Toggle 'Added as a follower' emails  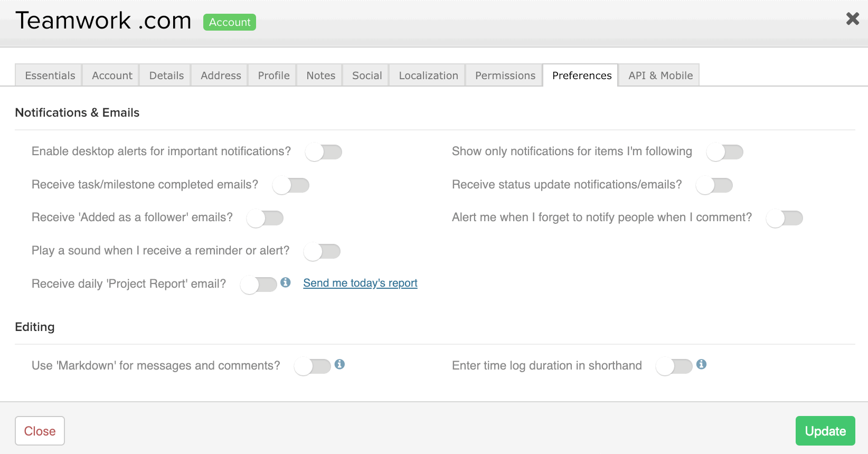point(265,218)
